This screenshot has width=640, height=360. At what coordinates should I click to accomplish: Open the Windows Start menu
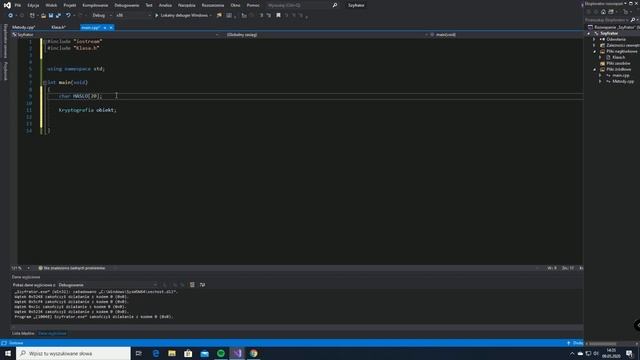coord(8,353)
